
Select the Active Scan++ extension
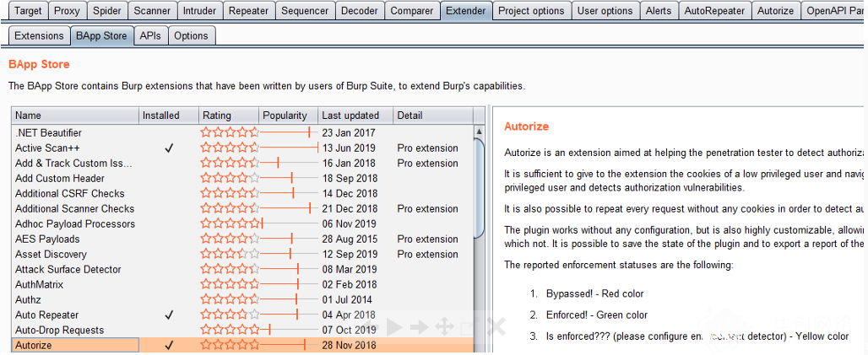[242, 148]
